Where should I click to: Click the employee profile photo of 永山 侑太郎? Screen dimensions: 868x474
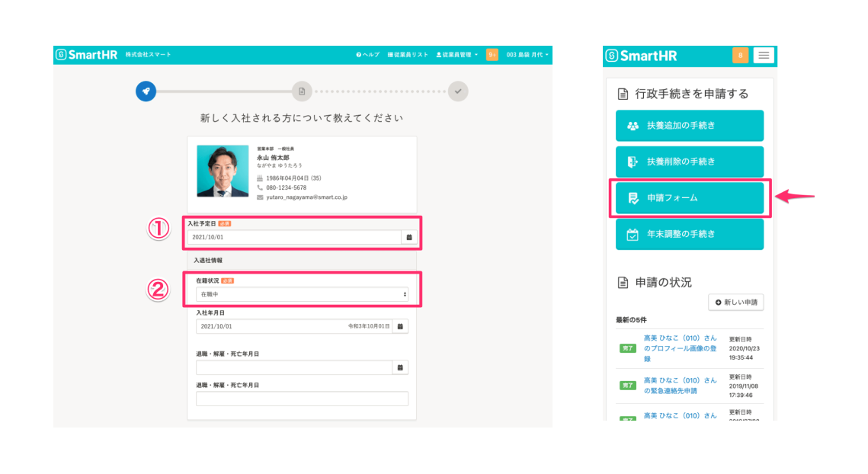tap(223, 171)
